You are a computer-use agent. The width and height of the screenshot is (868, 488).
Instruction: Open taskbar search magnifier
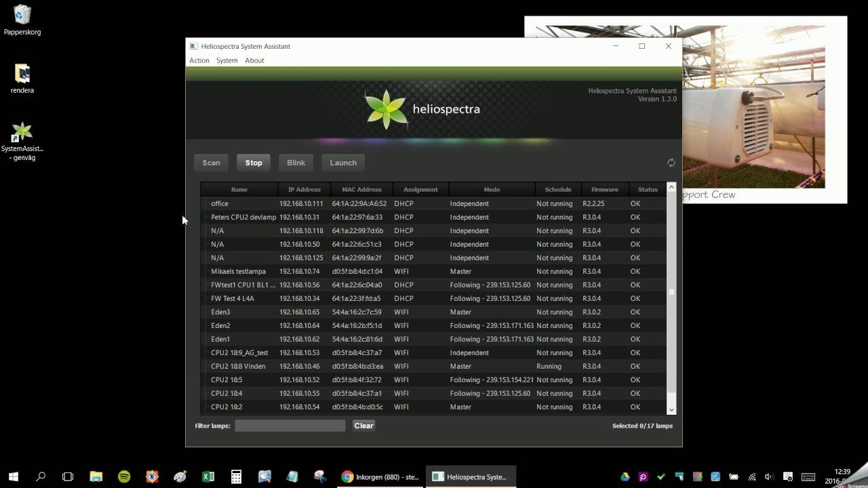click(x=41, y=476)
